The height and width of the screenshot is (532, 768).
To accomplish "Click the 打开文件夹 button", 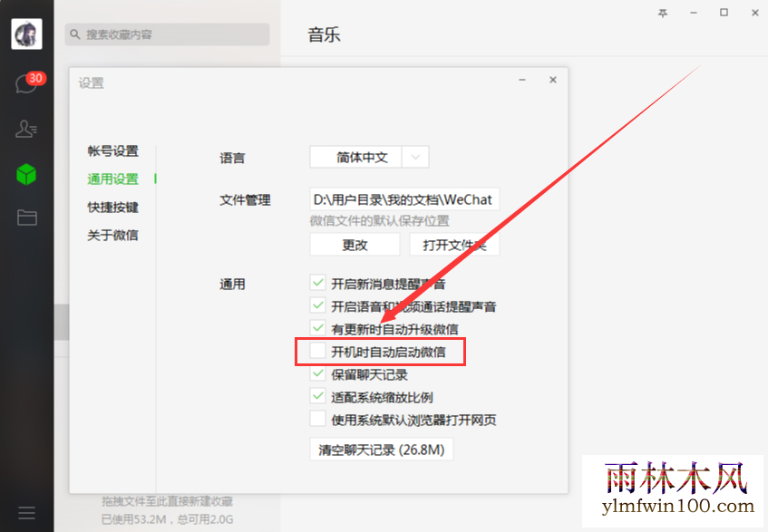I will pos(454,245).
